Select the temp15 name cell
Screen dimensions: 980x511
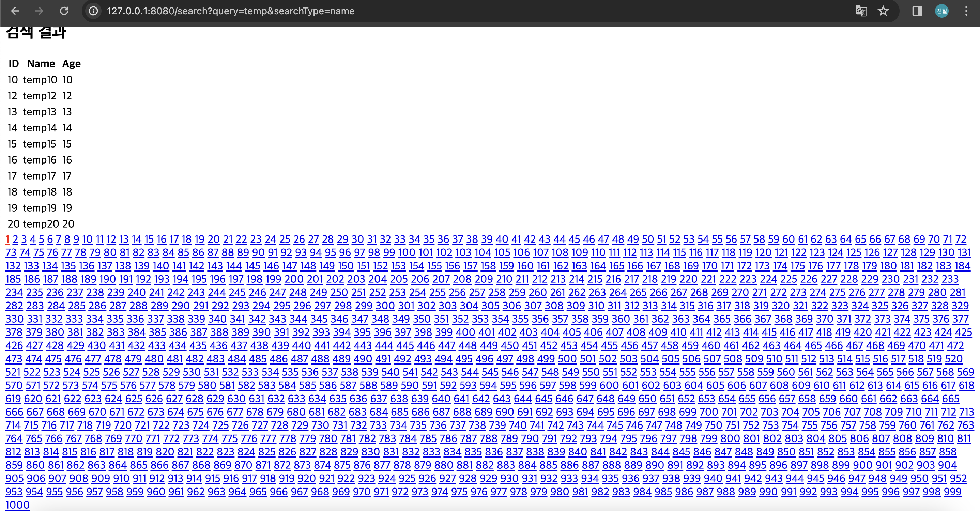40,144
